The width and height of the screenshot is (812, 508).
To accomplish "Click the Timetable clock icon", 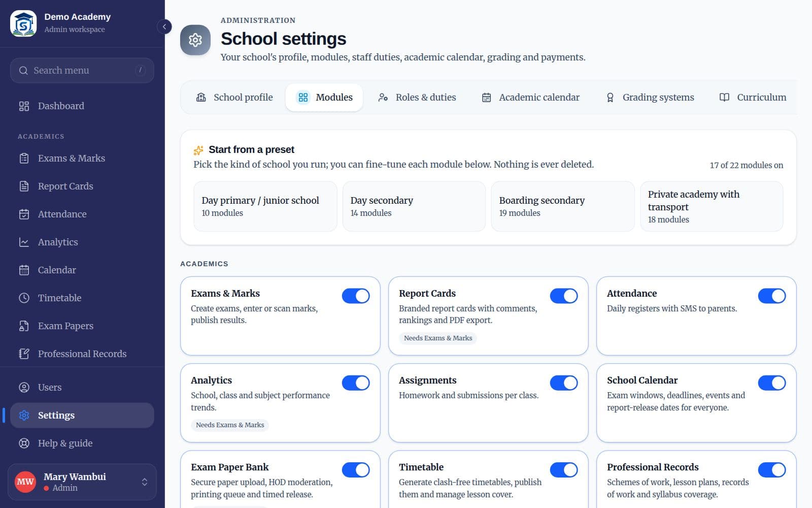I will click(x=24, y=298).
